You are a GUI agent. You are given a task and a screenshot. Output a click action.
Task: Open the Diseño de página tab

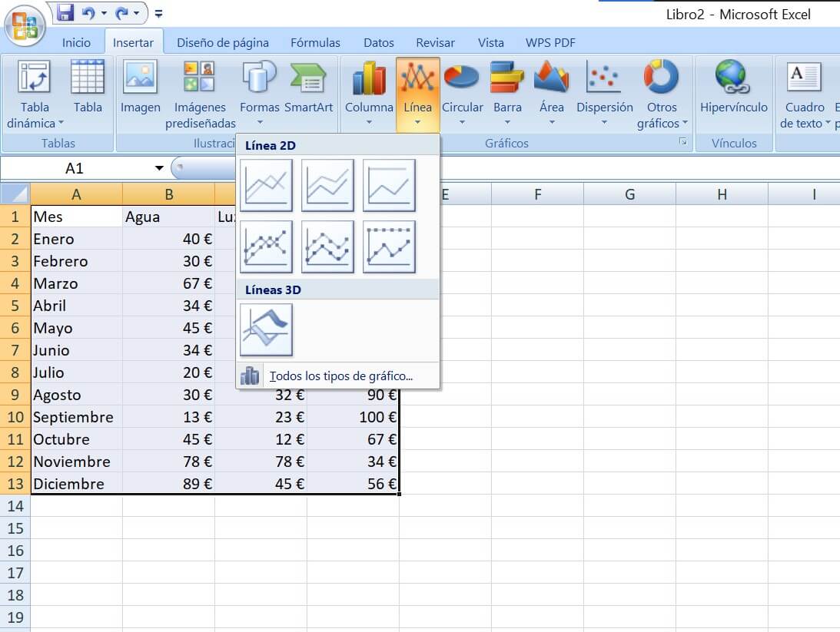[x=223, y=43]
